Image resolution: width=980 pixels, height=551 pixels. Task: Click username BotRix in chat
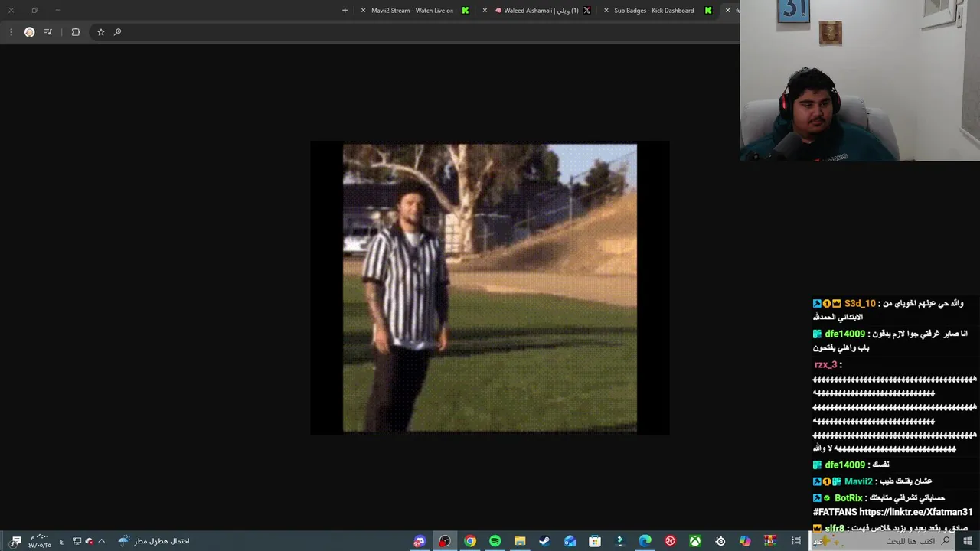point(848,498)
